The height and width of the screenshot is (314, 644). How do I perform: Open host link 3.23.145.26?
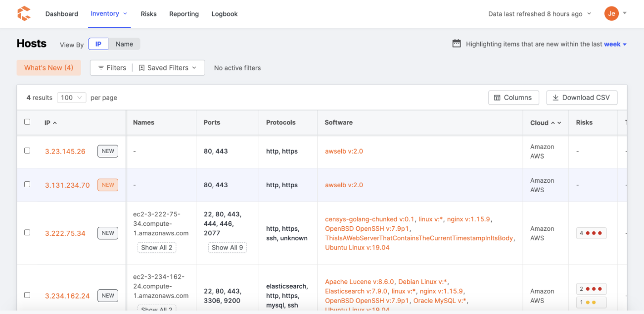pyautogui.click(x=65, y=152)
